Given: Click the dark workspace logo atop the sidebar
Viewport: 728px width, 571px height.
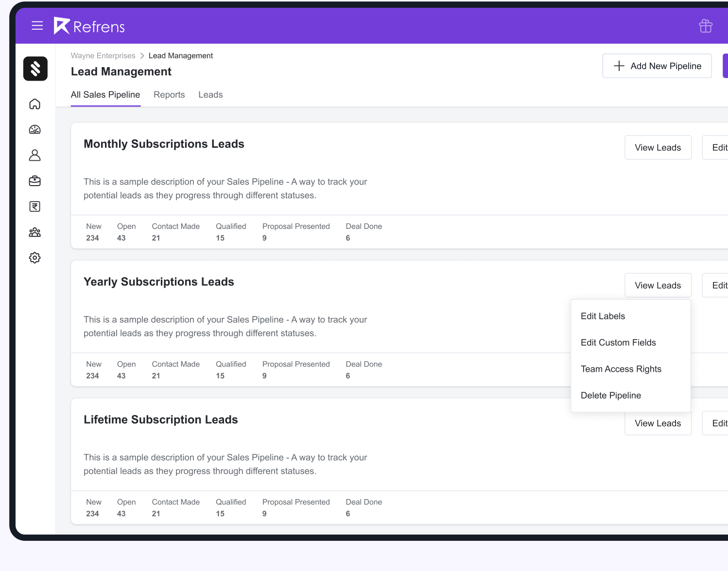Looking at the screenshot, I should tap(35, 69).
